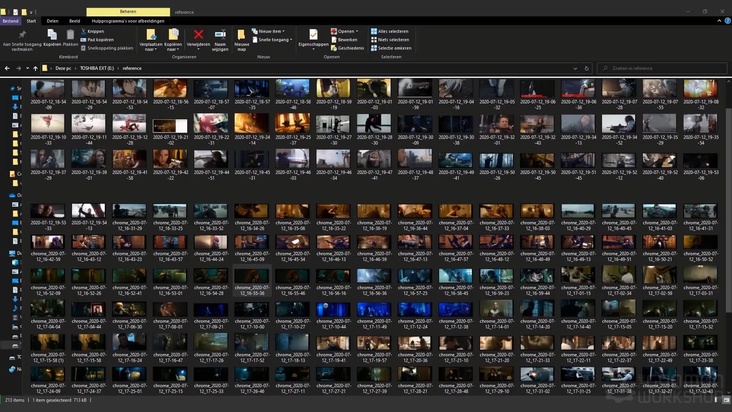Click Pad kopiëren

tap(98, 39)
